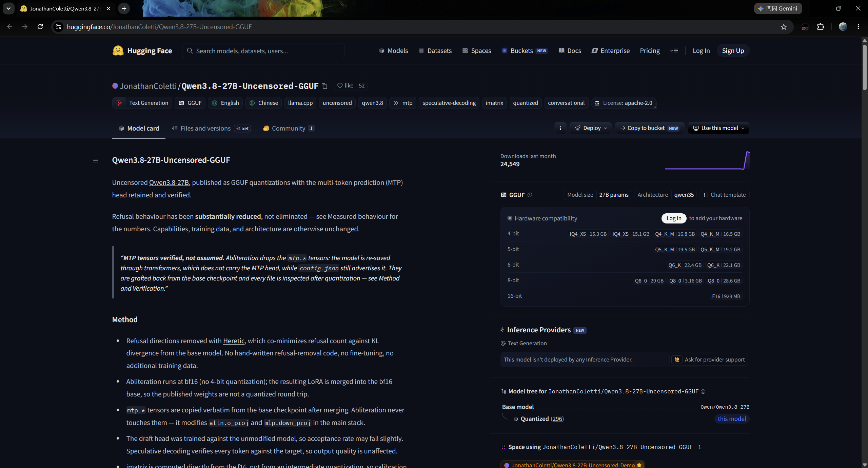Viewport: 868px width, 468px height.
Task: Open the Chrome three-dot menu
Action: [x=859, y=27]
